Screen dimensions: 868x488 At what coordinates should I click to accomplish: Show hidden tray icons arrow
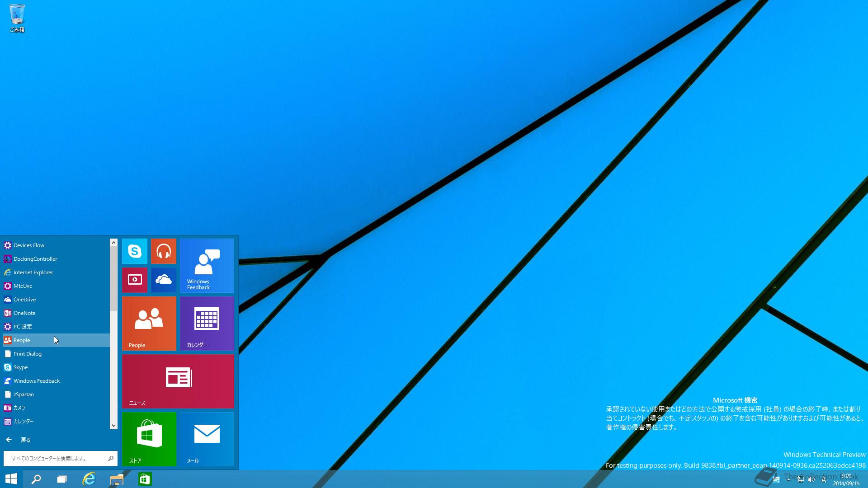coord(788,479)
